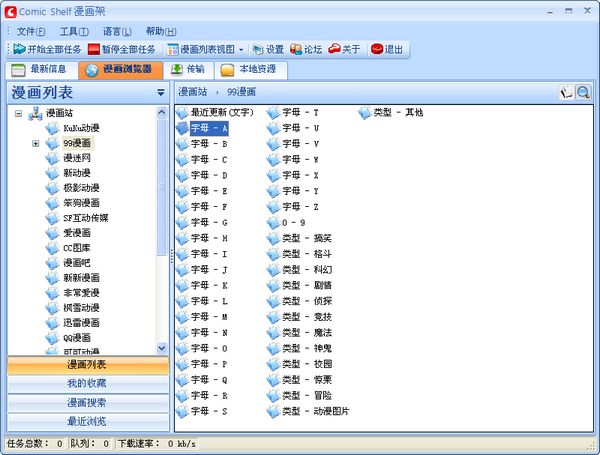Open the 帮助(H) menu

tap(161, 31)
